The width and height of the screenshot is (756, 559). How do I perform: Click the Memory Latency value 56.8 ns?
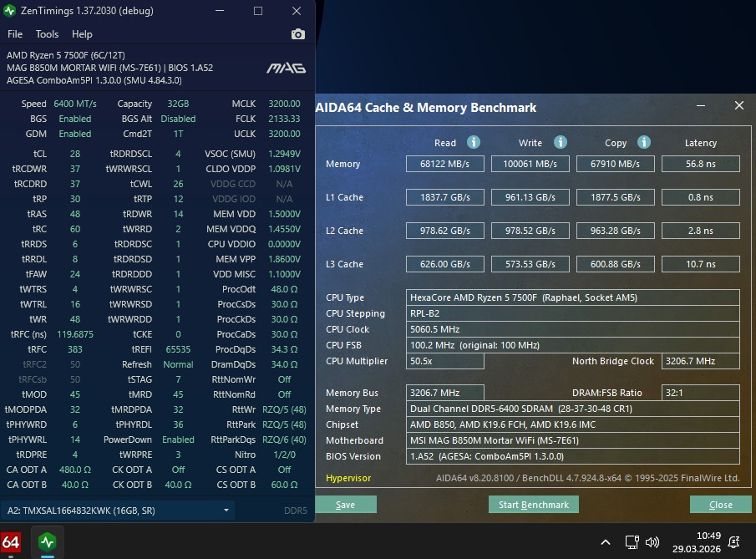pos(701,164)
